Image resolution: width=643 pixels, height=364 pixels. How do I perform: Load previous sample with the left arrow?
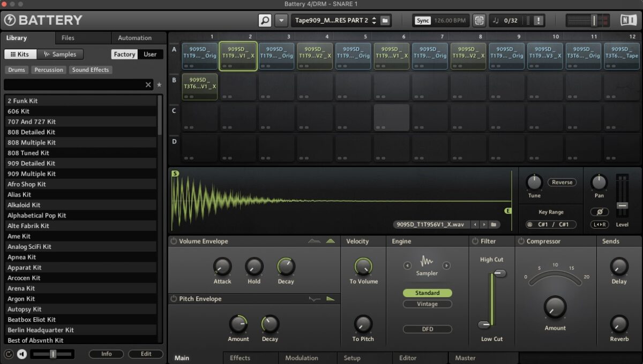(475, 224)
